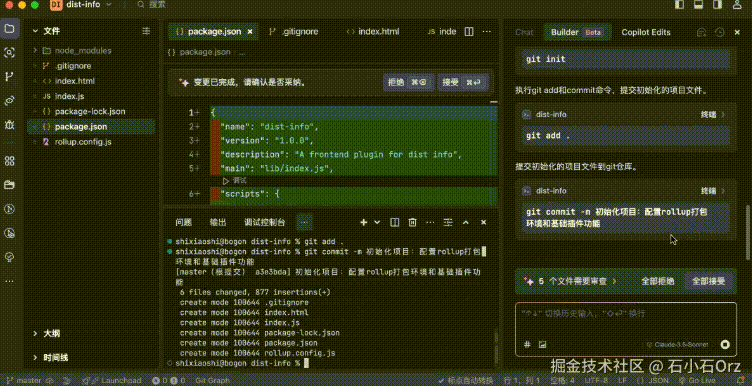Open the debug bug icon in activity bar
Viewport: 752px width, 386px height.
(x=9, y=125)
